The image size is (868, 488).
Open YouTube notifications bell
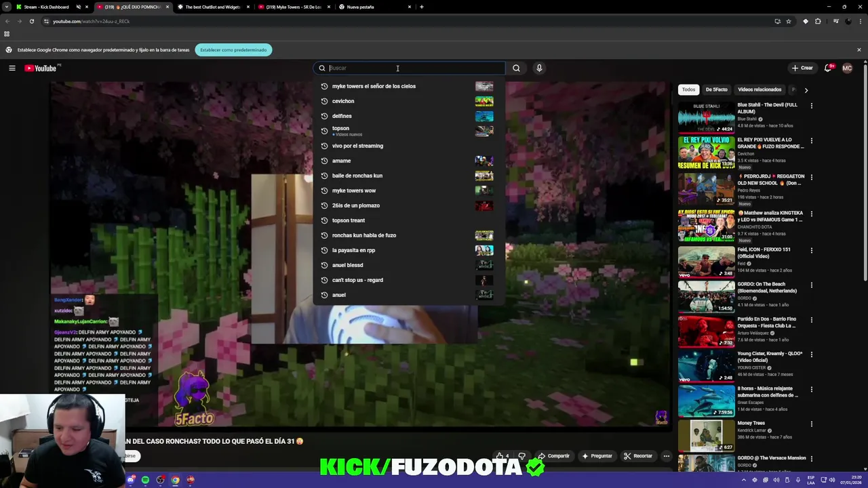(x=828, y=68)
